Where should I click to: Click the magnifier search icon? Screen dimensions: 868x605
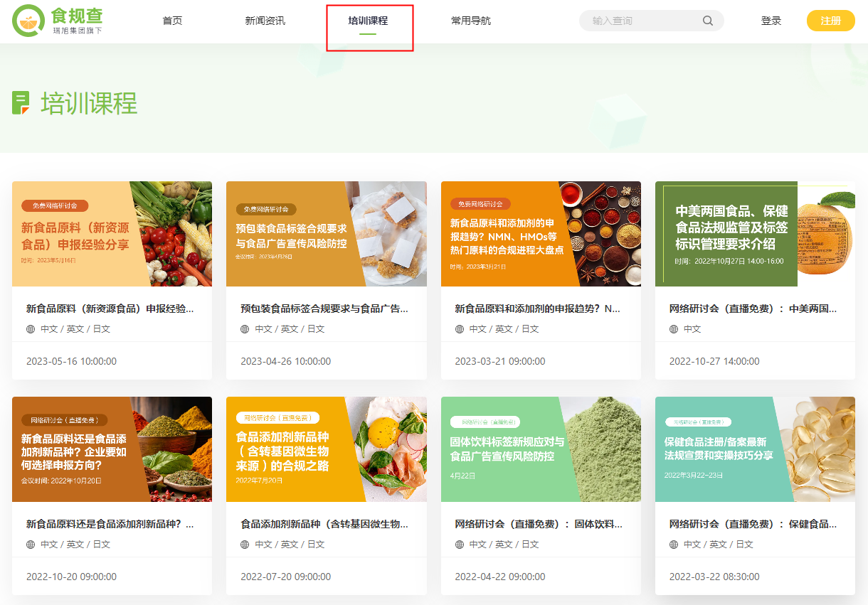[707, 21]
